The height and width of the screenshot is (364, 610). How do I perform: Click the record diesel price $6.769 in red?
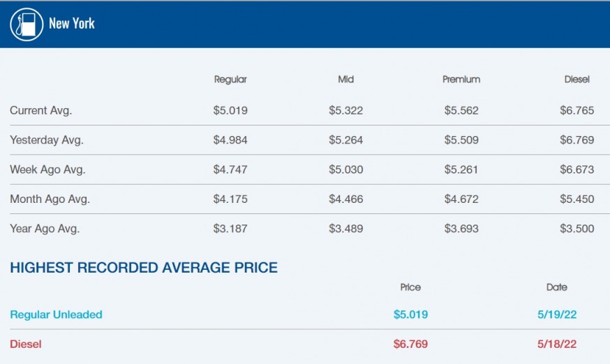pos(410,344)
